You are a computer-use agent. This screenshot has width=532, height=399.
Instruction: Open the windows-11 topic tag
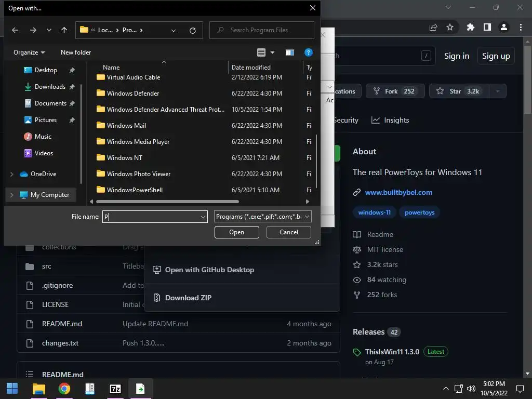pyautogui.click(x=374, y=212)
